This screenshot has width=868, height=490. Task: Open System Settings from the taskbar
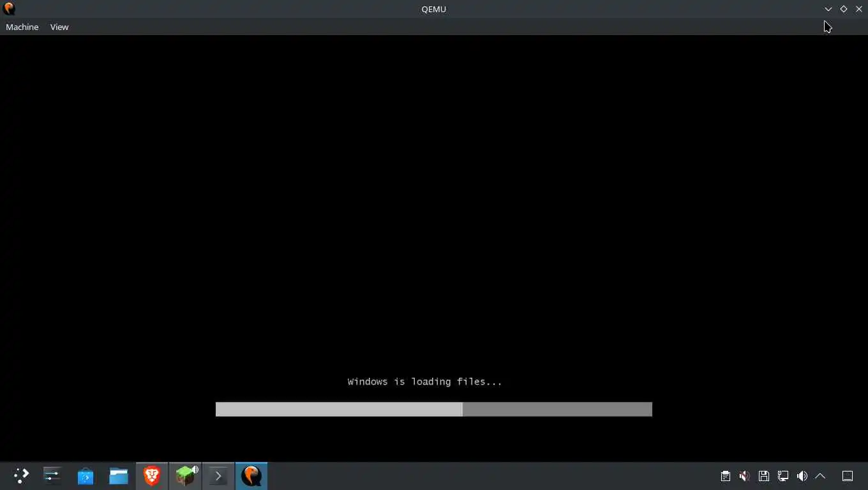(52, 476)
